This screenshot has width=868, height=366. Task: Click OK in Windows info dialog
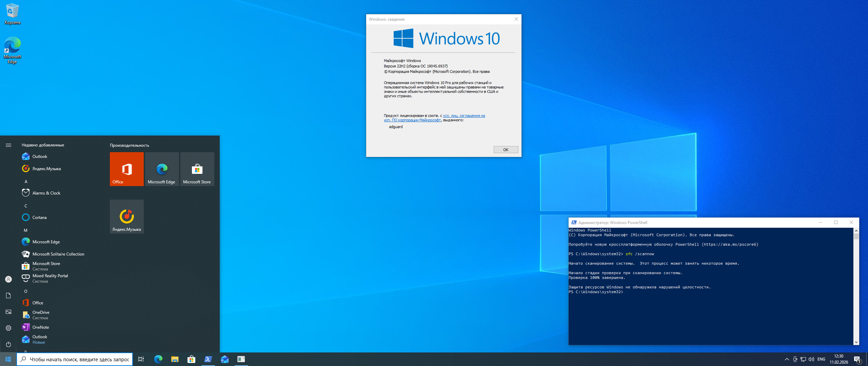pyautogui.click(x=506, y=150)
